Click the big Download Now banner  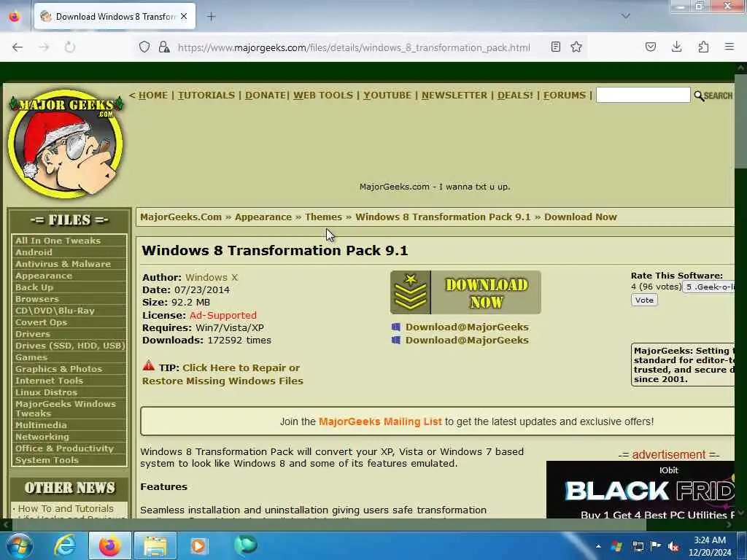click(465, 292)
